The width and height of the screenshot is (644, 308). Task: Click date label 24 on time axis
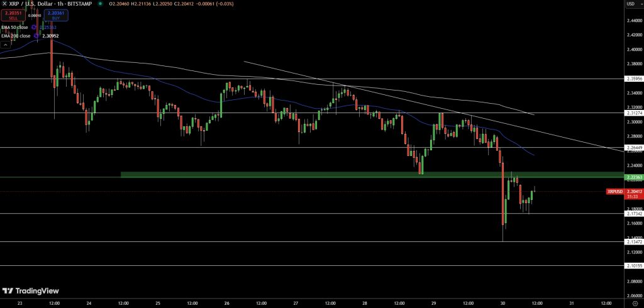pyautogui.click(x=89, y=303)
